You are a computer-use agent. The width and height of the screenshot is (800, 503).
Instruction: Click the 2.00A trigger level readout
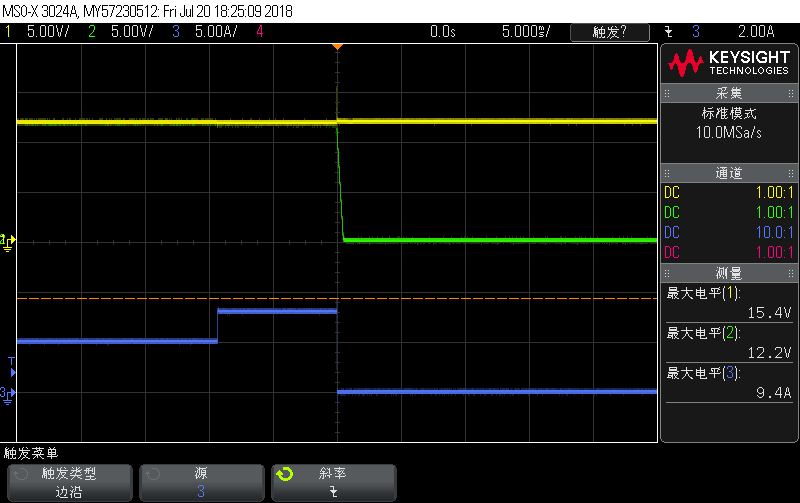tap(756, 32)
